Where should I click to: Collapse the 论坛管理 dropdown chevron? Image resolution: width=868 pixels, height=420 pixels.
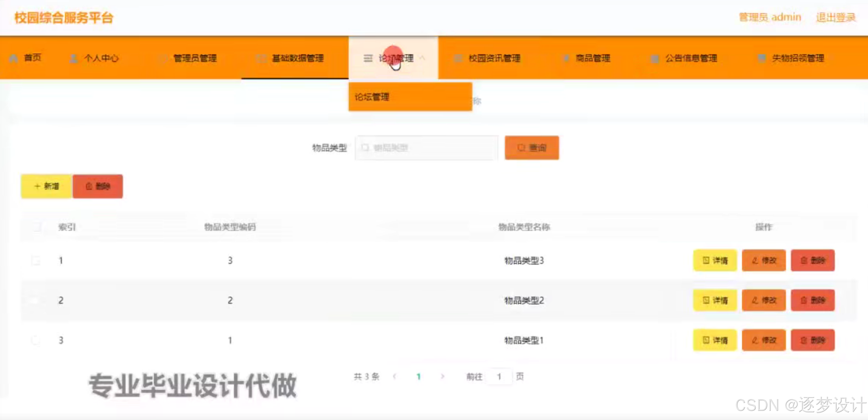click(424, 58)
